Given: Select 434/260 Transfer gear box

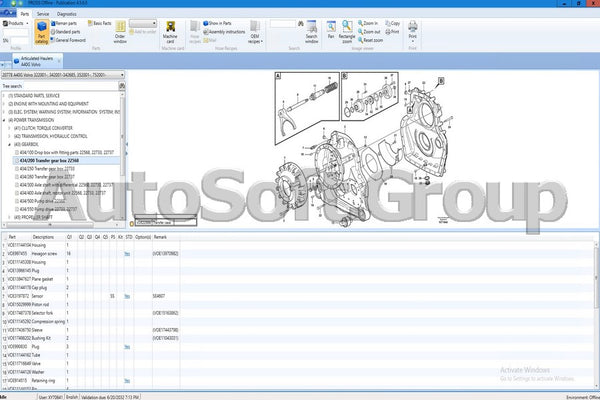Looking at the screenshot, I should pos(47,177).
